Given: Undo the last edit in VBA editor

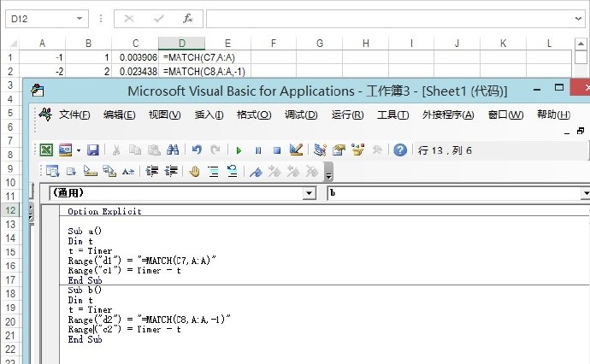Looking at the screenshot, I should tap(197, 150).
